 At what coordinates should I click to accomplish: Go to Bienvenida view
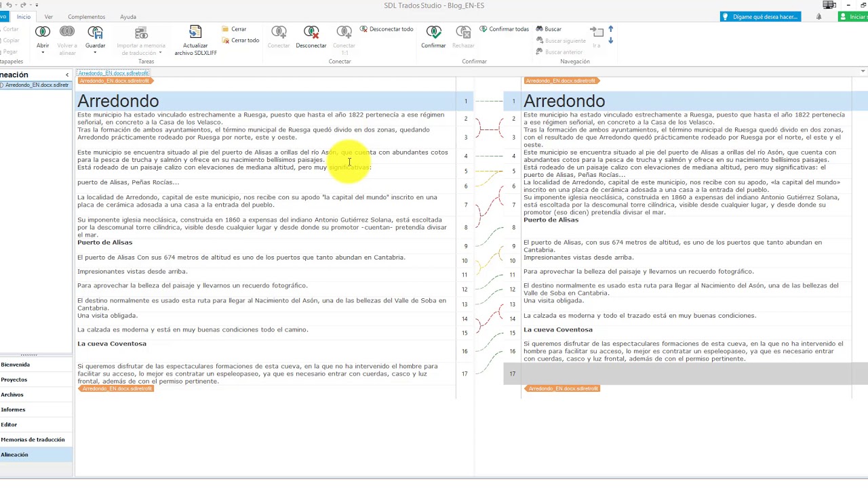point(36,365)
